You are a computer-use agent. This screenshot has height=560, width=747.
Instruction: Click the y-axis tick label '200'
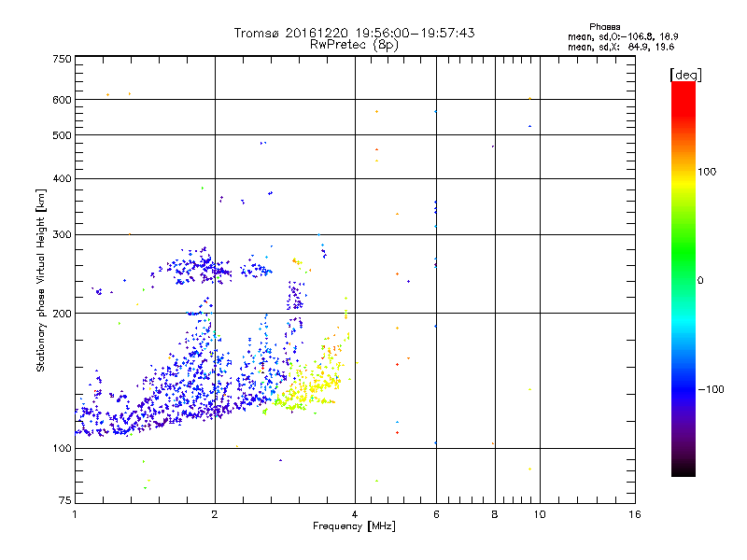62,314
